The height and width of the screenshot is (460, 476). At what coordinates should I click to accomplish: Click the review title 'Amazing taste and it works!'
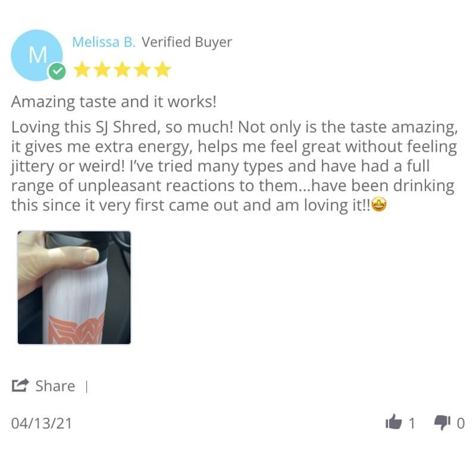pos(114,102)
